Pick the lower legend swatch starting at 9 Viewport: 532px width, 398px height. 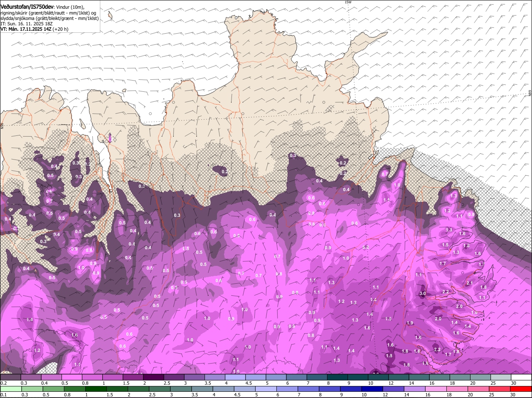pyautogui.click(x=351, y=389)
